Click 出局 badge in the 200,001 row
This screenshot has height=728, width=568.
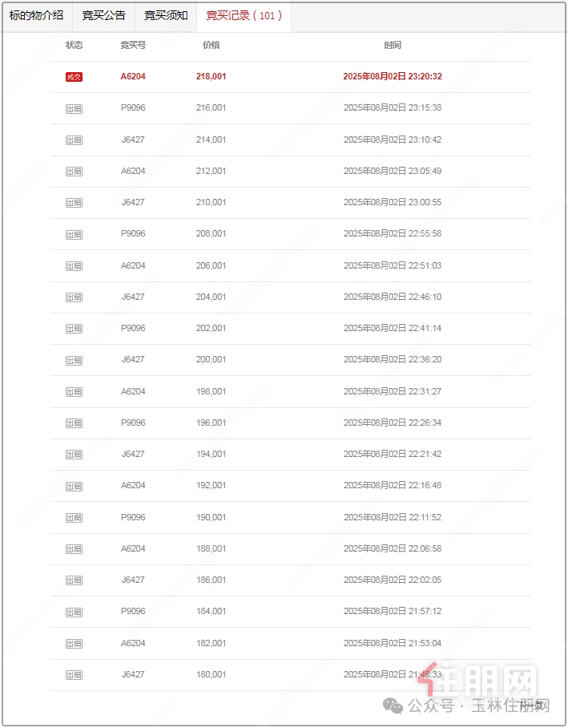click(74, 360)
